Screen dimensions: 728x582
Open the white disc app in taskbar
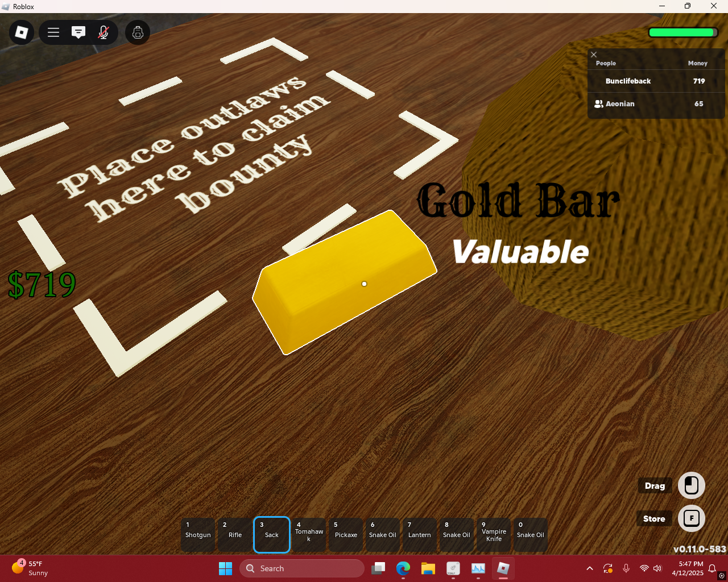tap(453, 568)
